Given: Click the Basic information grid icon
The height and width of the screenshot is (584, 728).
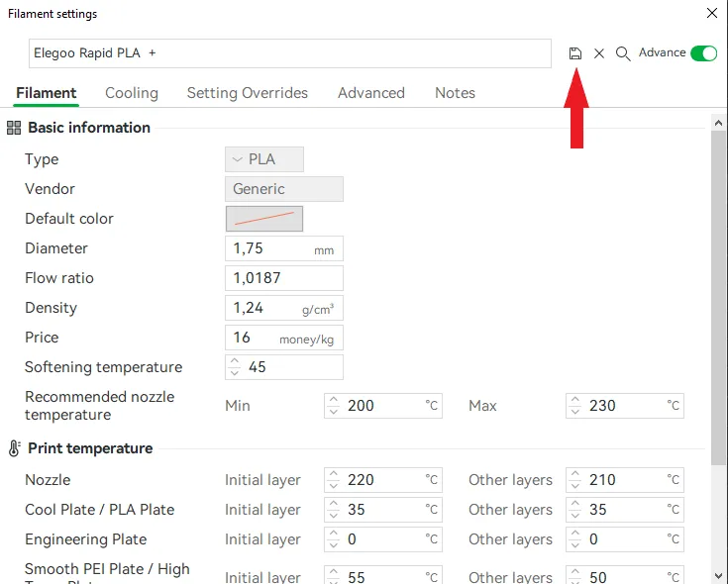Looking at the screenshot, I should pos(14,128).
